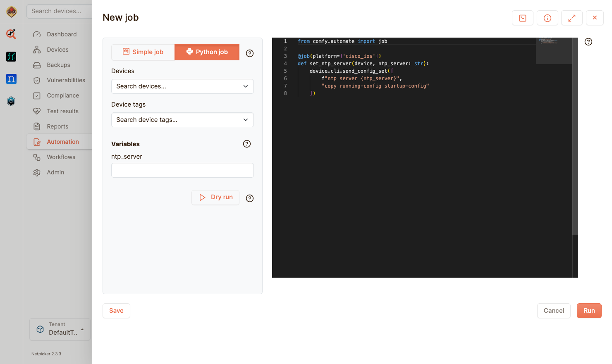Switch to Simple job mode
Screen dimensions: 612x364
(143, 52)
